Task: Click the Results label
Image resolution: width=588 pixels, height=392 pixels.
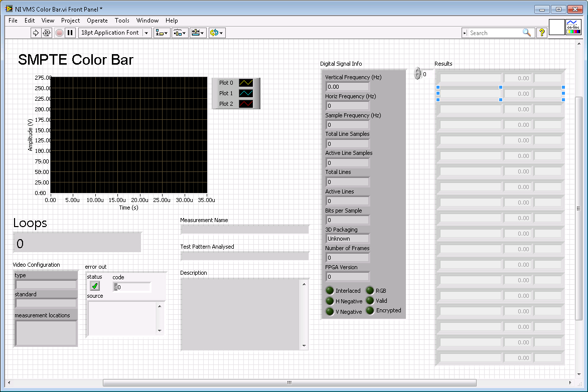Action: 443,64
